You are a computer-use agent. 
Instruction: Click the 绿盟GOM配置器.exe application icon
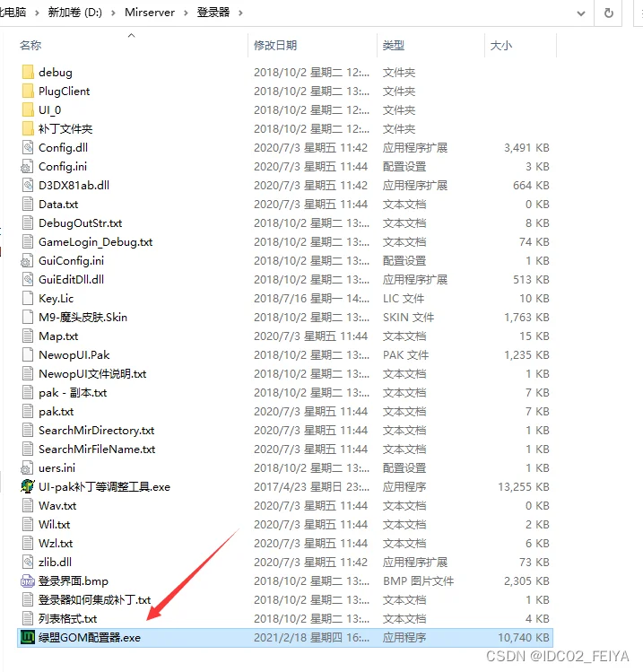click(x=27, y=638)
